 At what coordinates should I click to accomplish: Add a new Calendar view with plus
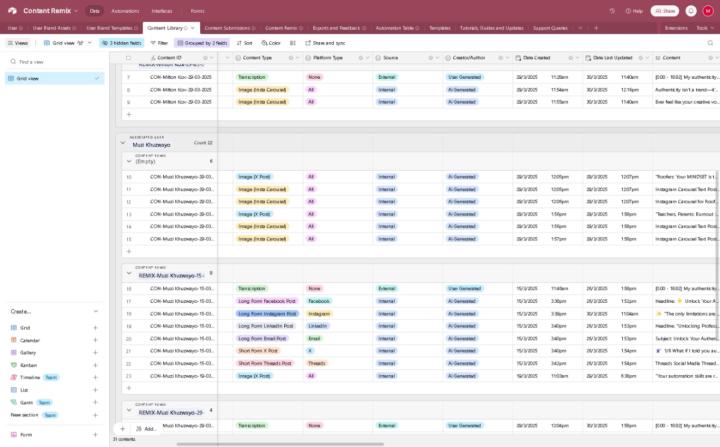click(96, 340)
